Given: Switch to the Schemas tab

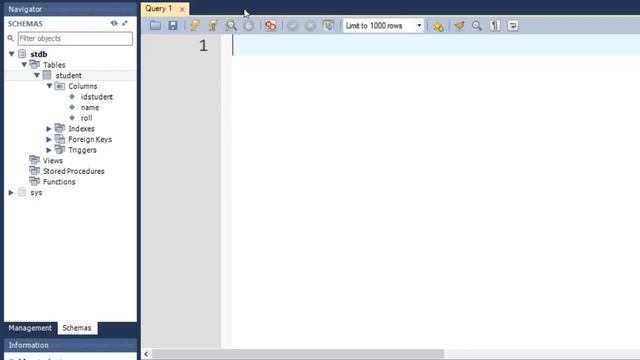Looking at the screenshot, I should 77,328.
